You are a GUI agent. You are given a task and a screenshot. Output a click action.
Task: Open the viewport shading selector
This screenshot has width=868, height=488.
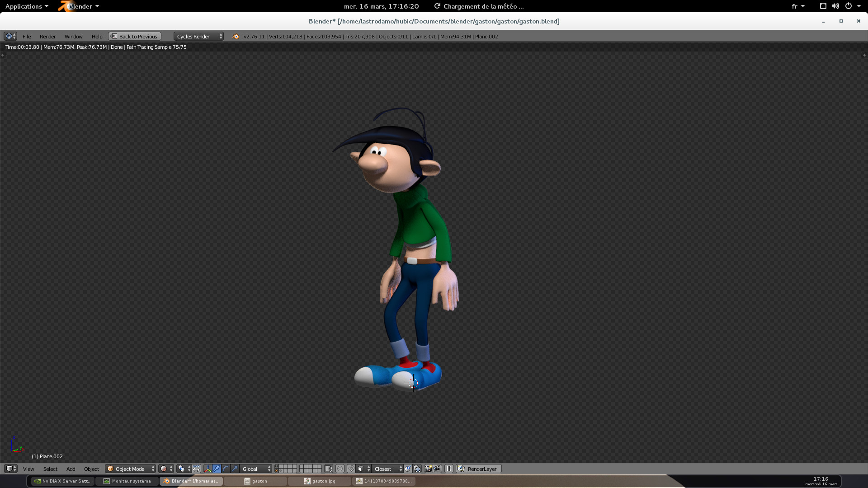[x=166, y=469]
